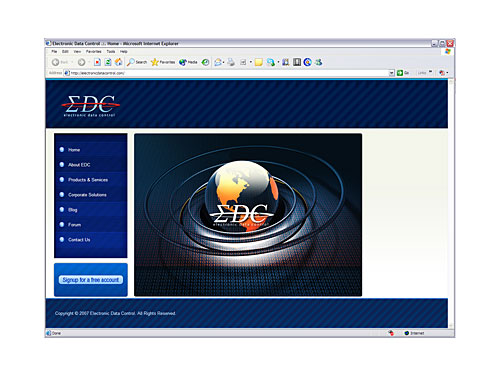This screenshot has width=500, height=375.
Task: Open the Media globe button
Action: pos(188,62)
